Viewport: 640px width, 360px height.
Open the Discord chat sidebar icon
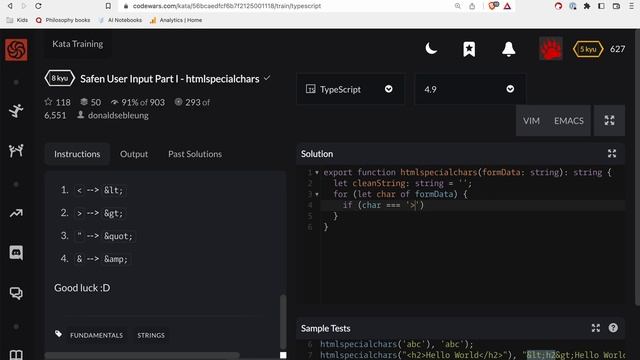[16, 253]
